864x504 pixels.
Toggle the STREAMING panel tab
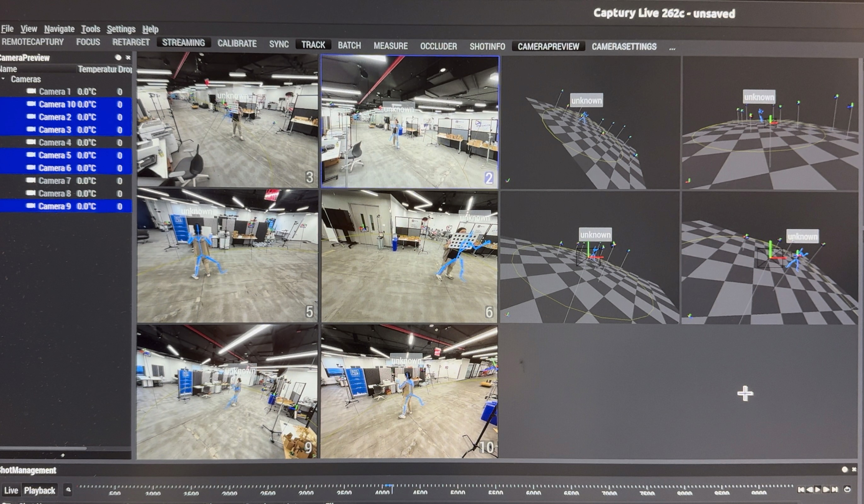tap(183, 43)
